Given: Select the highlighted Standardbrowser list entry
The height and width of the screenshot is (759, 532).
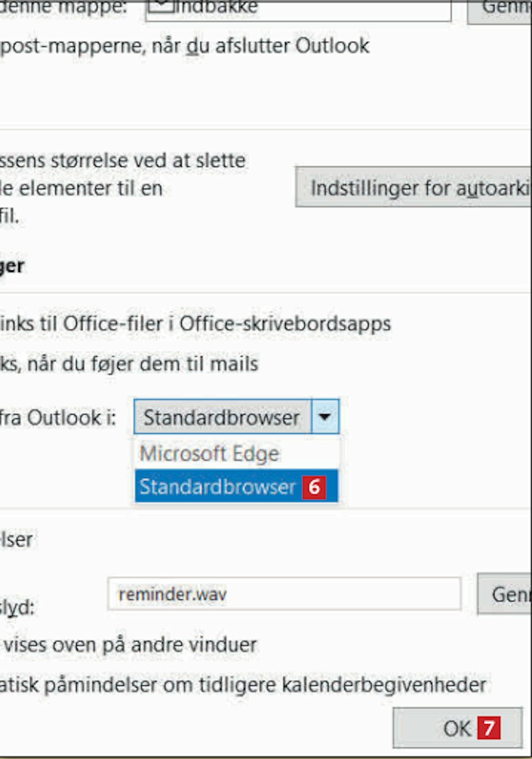Looking at the screenshot, I should point(217,486).
